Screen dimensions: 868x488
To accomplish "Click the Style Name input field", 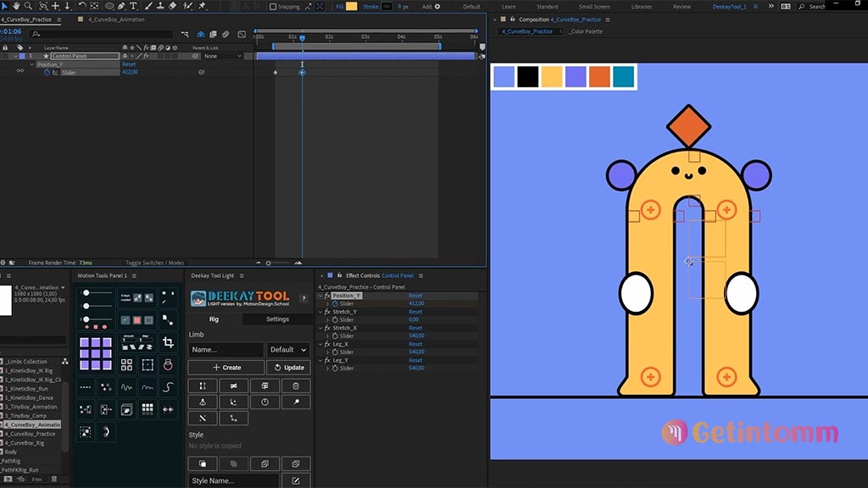I will coord(233,480).
